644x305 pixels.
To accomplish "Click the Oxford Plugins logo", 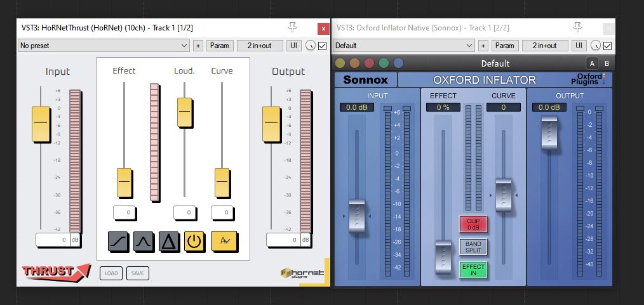I will click(588, 79).
